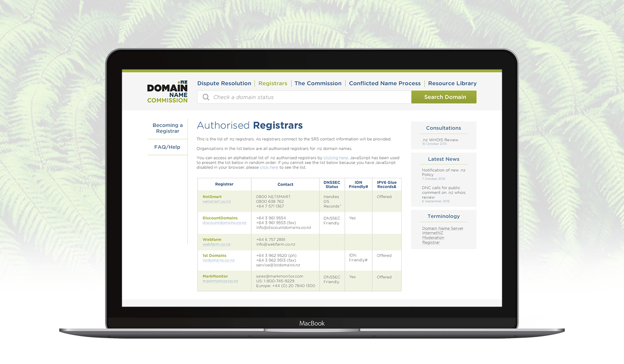624x364 pixels.
Task: Click the DNSSEC Status column header
Action: point(332,184)
